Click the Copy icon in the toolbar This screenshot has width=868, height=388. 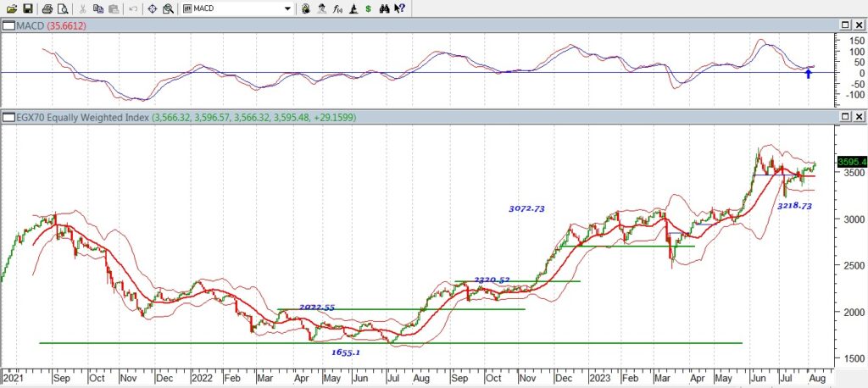tap(98, 8)
